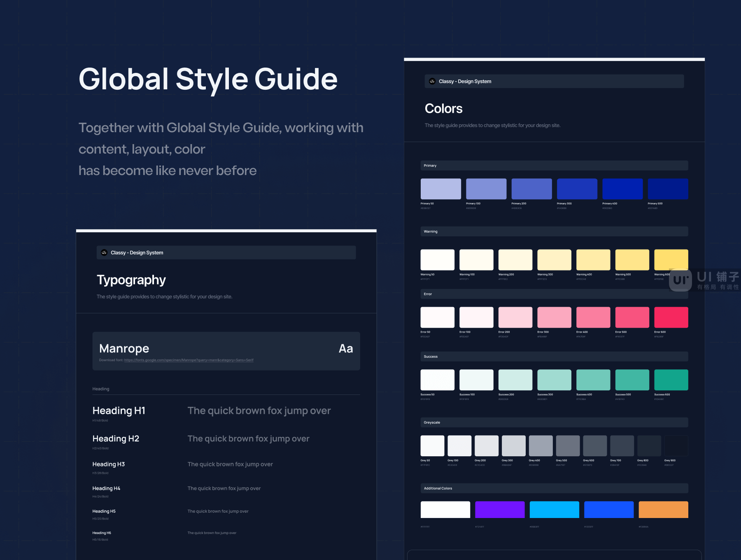Pick the Warning 300 swatch
This screenshot has height=560, width=741.
[554, 260]
